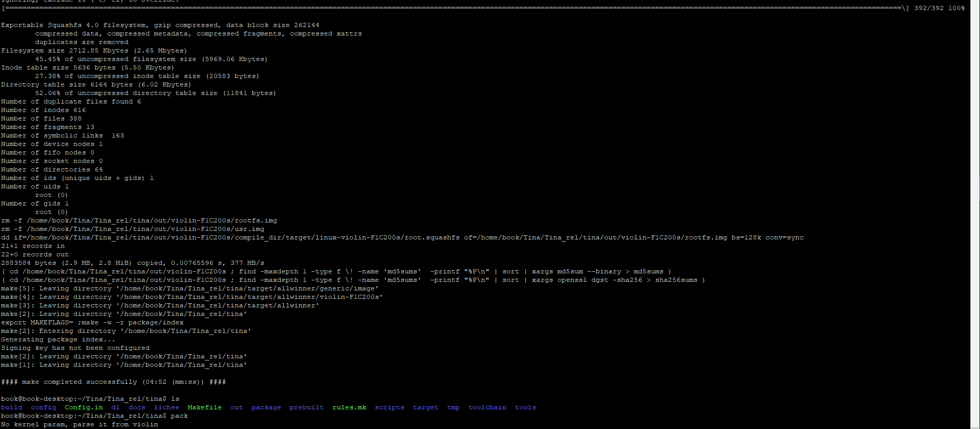Click 'Number of inodes 616' line
The image size is (980, 429).
(44, 110)
